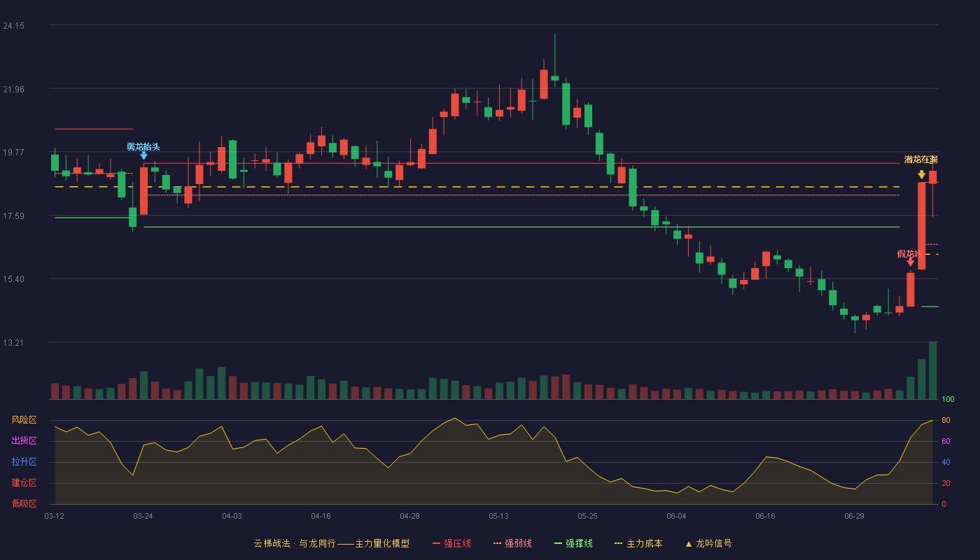Click the 06-29 date label
The height and width of the screenshot is (560, 980).
tap(854, 516)
